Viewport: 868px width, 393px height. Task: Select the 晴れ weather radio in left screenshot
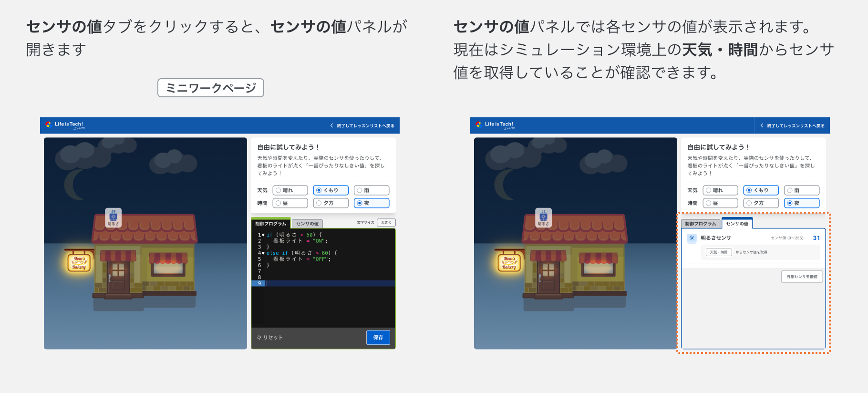tap(279, 190)
